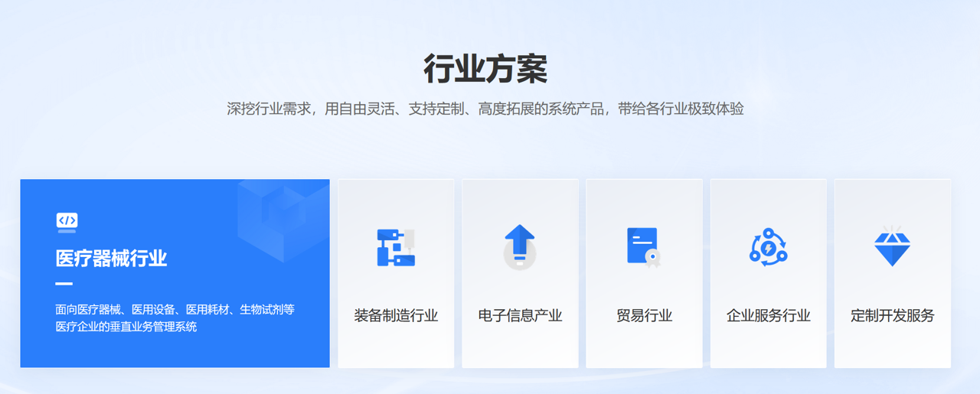Choose the 电子信息产业 label
This screenshot has width=980, height=394.
pos(520,315)
